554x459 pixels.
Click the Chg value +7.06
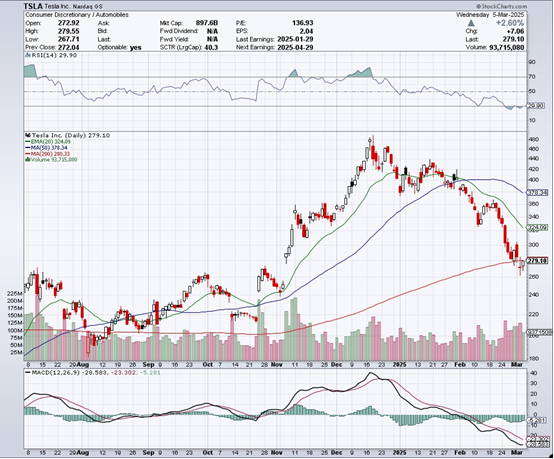[x=515, y=31]
